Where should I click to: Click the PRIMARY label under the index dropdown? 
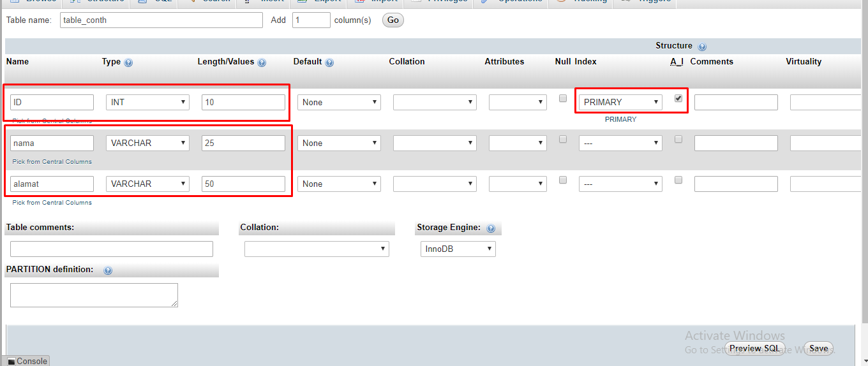(x=620, y=119)
